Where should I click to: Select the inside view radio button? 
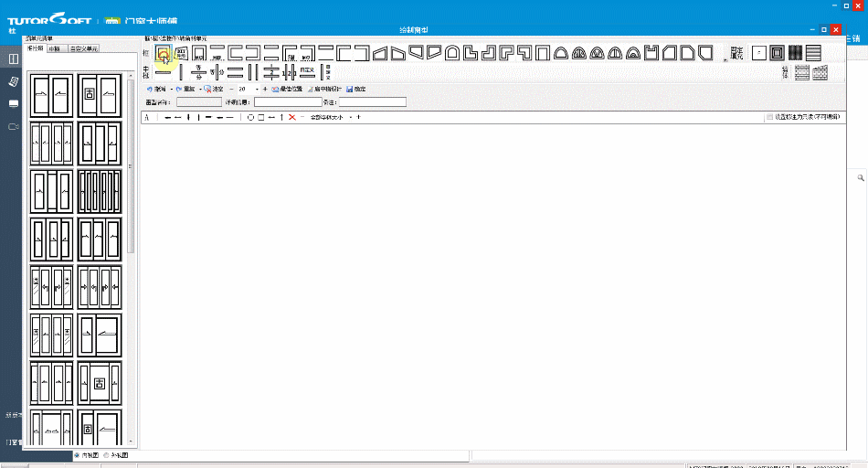[77, 455]
